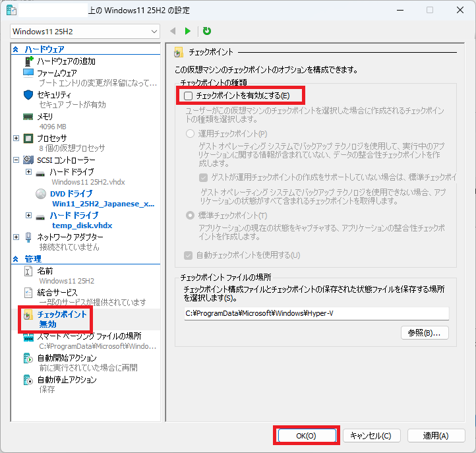Click the チェックポイント icon in tree
Screen dimensions: 476x453
[28, 315]
